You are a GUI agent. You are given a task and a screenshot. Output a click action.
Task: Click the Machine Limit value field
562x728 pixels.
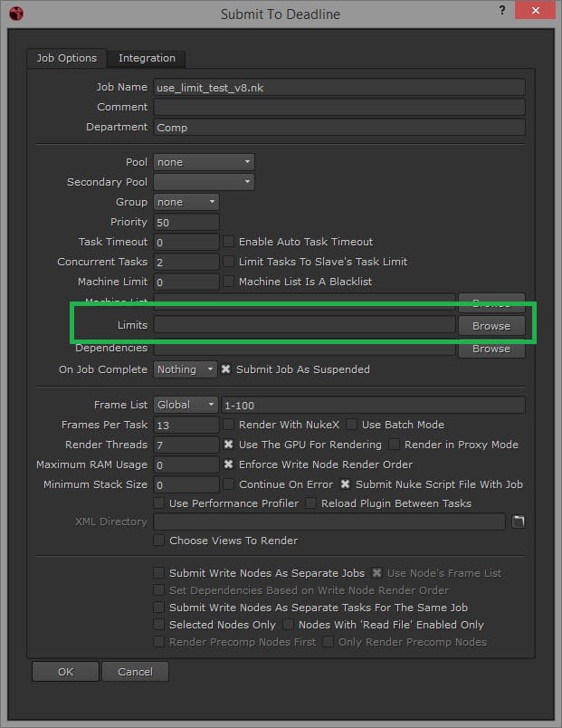[186, 282]
